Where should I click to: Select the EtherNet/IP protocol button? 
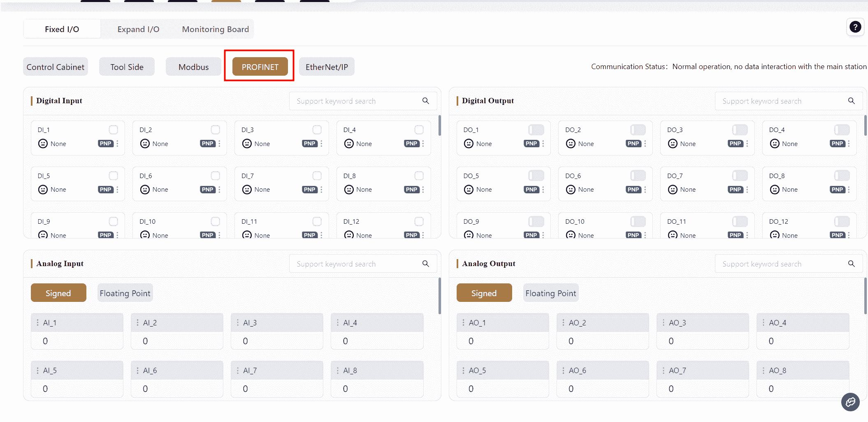(x=327, y=67)
